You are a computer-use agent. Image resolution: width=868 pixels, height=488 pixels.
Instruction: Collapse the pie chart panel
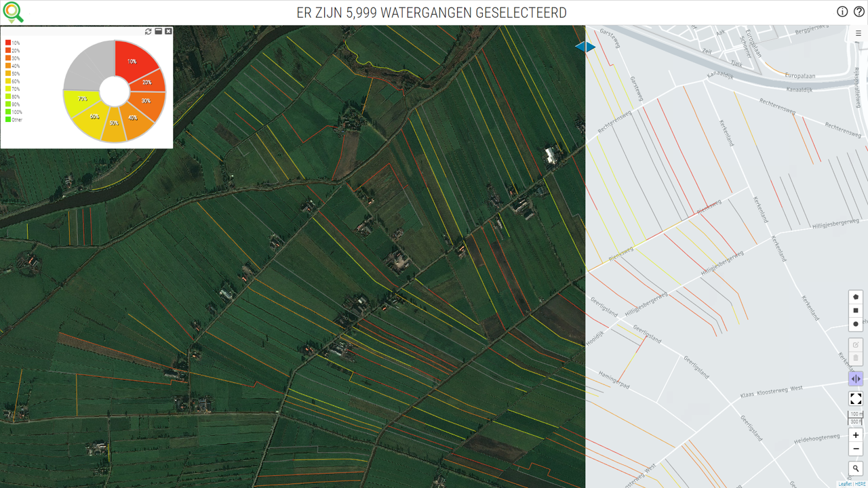point(159,31)
